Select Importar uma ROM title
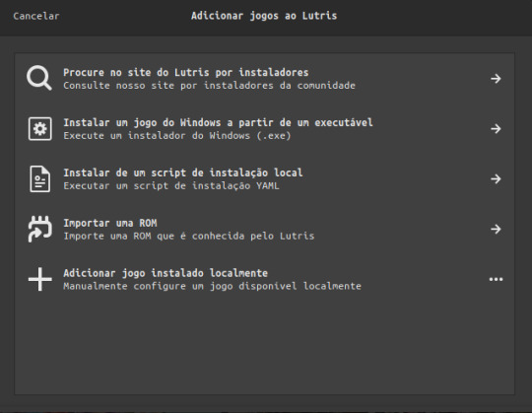This screenshot has width=532, height=413. pos(110,223)
